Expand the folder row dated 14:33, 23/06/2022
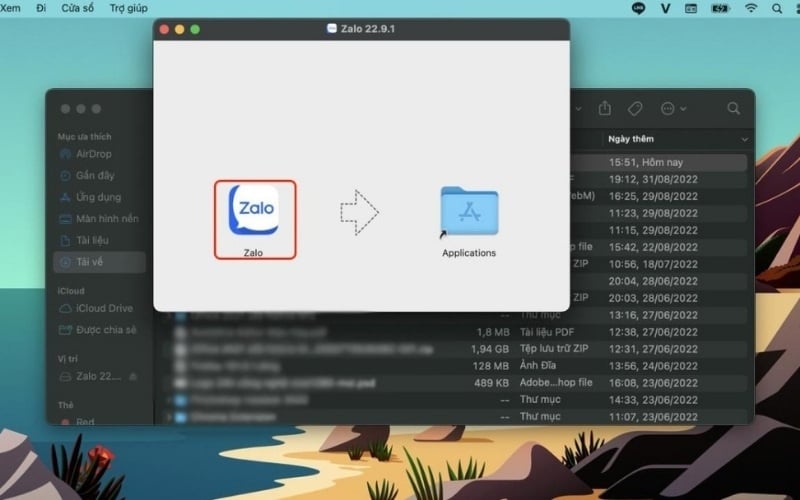800x500 pixels. [168, 400]
